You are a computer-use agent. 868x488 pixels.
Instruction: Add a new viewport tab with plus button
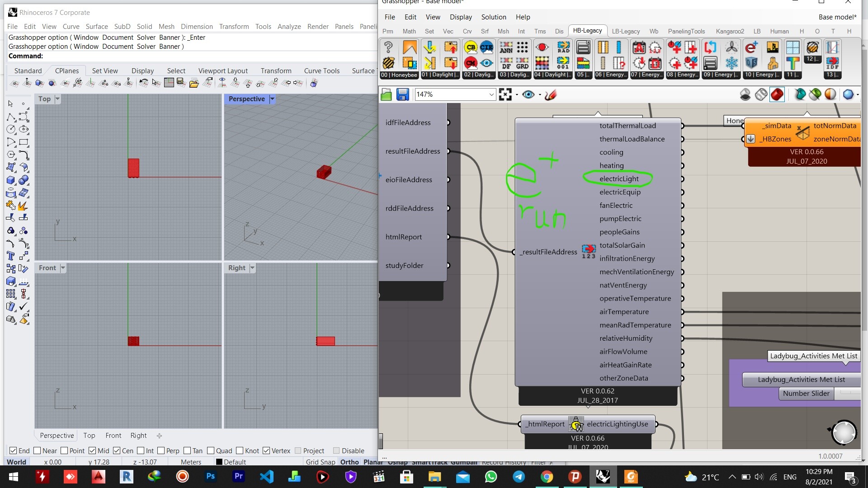point(159,436)
